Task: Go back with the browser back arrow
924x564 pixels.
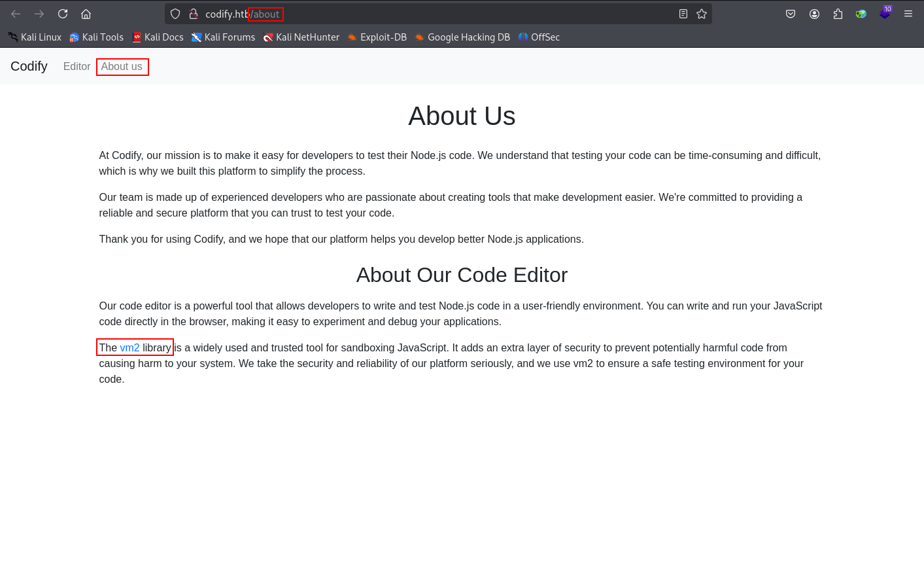Action: 16,14
